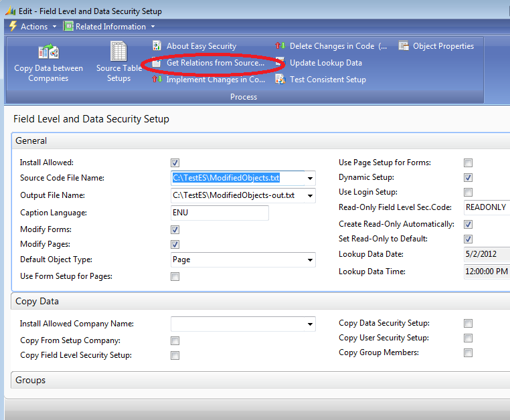
Task: Click the About Easy Security icon
Action: [x=157, y=46]
